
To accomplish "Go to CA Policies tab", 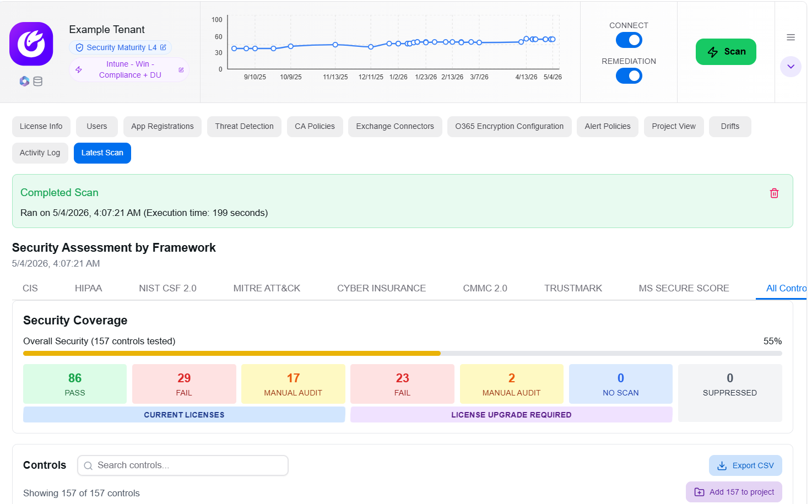I will 315,127.
